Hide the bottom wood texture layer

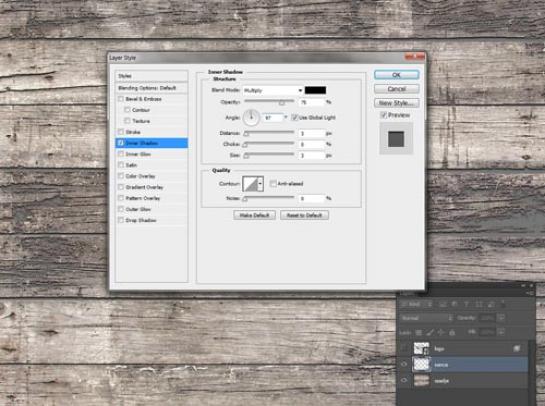click(404, 381)
